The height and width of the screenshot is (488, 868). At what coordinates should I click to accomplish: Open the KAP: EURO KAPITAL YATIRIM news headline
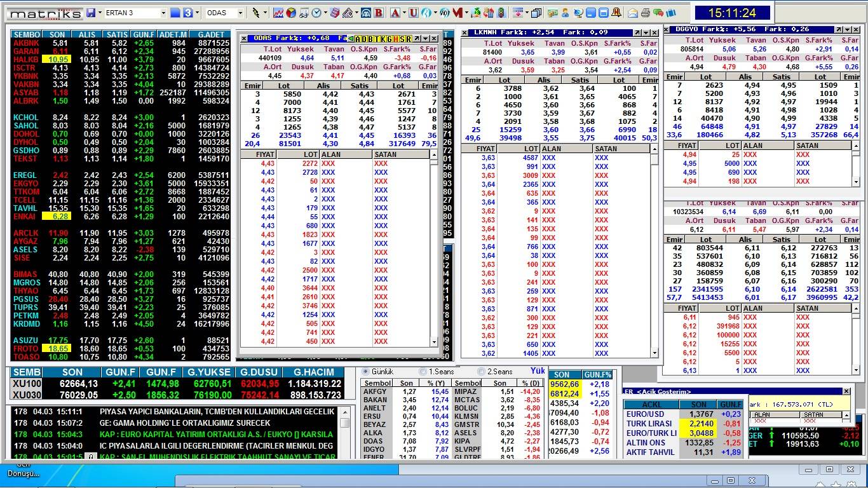(216, 434)
